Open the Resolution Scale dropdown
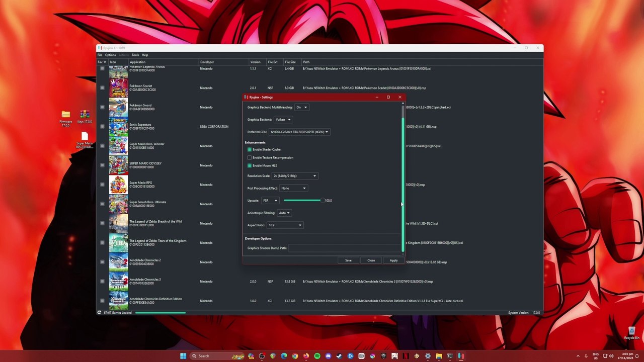644x362 pixels. 294,176
